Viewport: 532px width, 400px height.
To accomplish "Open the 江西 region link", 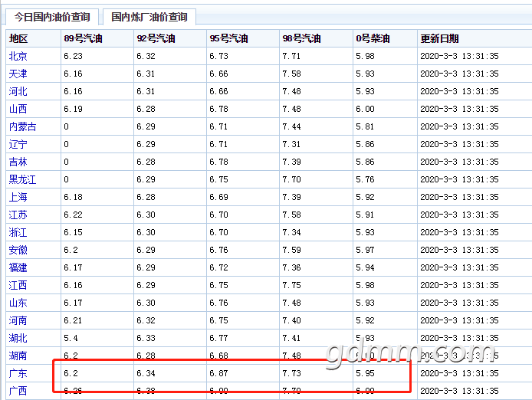I will 18,285.
